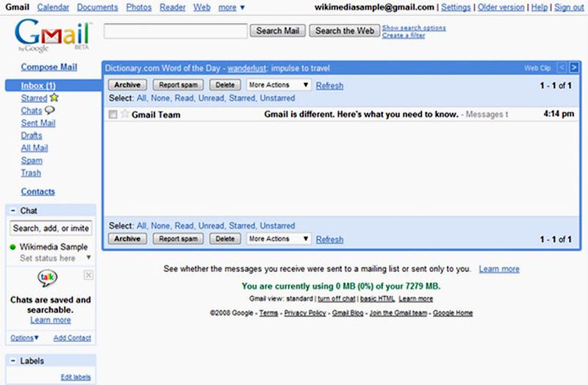Collapse the Chat panel

coord(13,211)
